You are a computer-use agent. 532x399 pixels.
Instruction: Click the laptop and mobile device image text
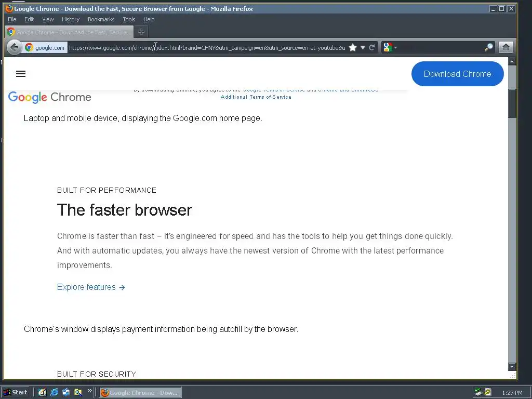(143, 118)
